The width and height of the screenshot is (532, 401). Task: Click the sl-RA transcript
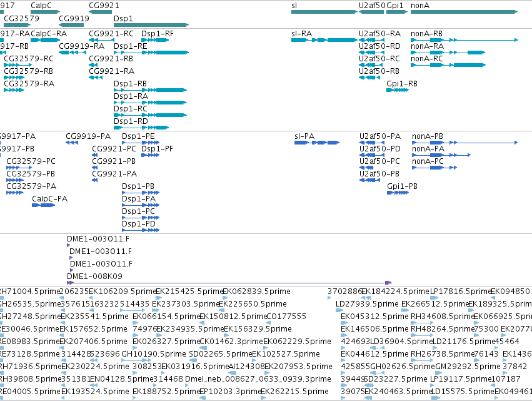[x=324, y=40]
